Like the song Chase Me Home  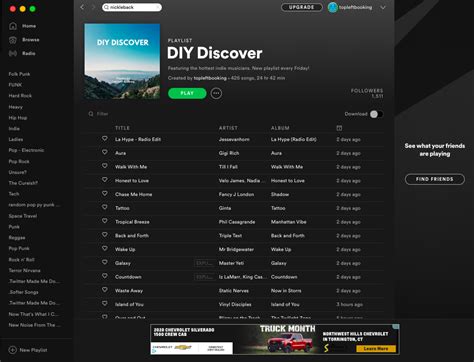(105, 193)
